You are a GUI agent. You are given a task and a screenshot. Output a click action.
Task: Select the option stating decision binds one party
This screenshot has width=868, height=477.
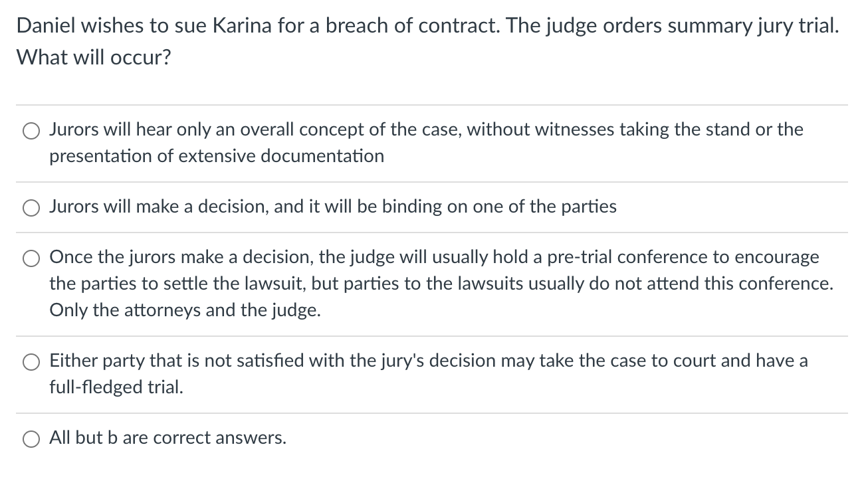pos(31,208)
